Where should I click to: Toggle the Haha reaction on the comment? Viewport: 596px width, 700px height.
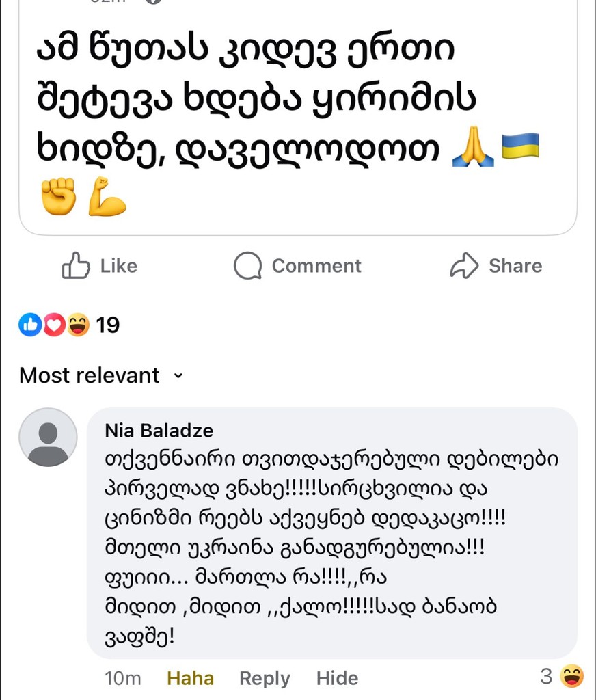click(x=190, y=678)
